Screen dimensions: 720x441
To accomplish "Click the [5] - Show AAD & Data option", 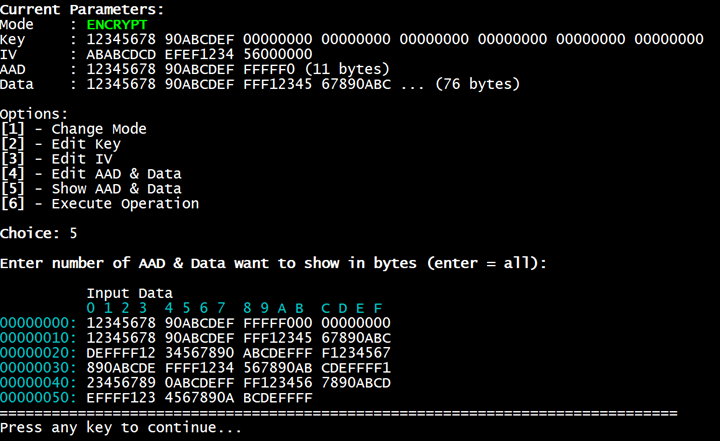I will [90, 189].
